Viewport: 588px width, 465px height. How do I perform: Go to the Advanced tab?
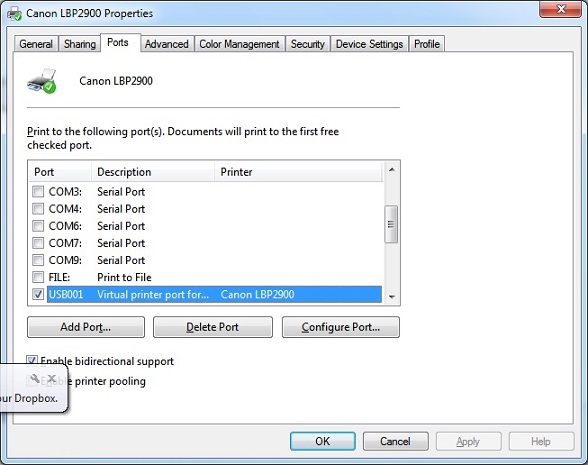[166, 44]
